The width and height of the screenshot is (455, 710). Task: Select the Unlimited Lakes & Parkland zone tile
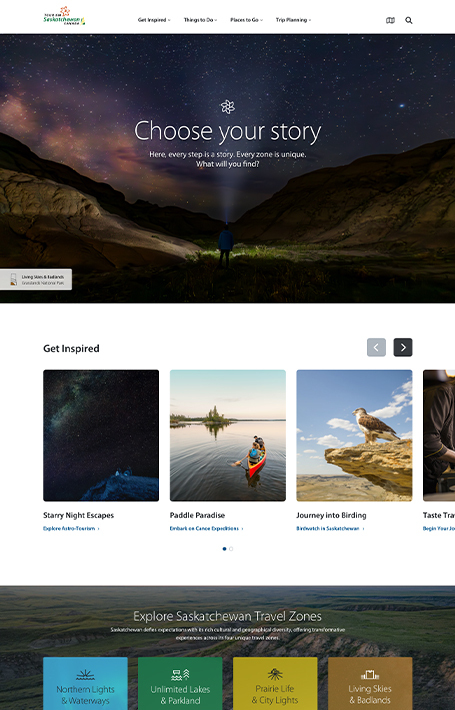click(180, 684)
